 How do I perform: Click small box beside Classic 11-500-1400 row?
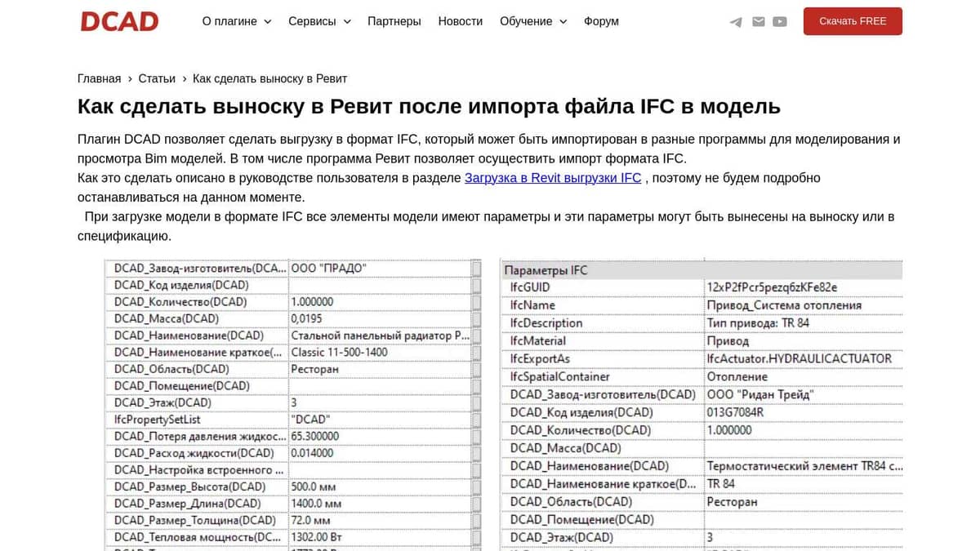(476, 352)
